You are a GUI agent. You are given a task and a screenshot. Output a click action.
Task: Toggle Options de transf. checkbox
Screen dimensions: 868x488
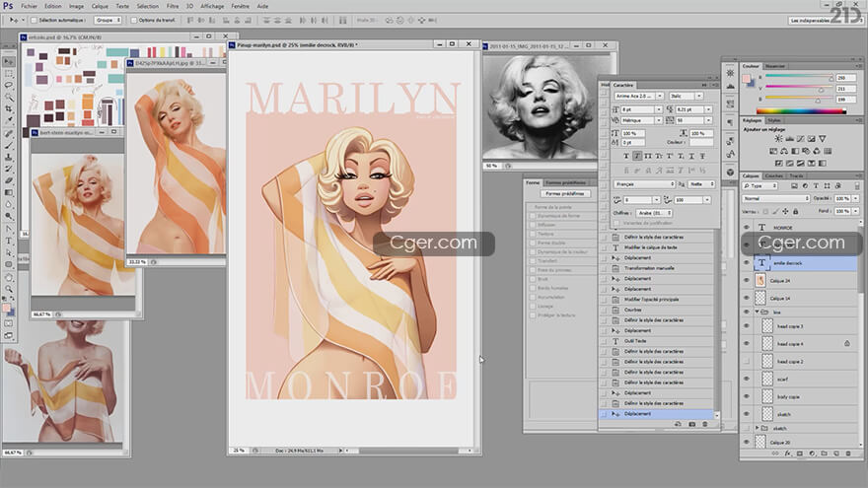coord(133,20)
